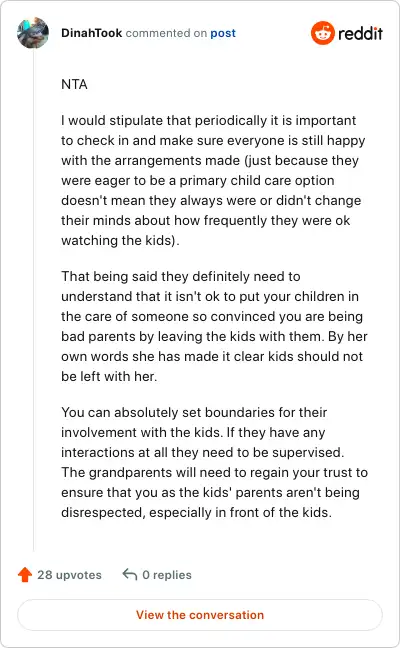Click the "commented on" label text
This screenshot has width=400, height=648.
coord(166,33)
